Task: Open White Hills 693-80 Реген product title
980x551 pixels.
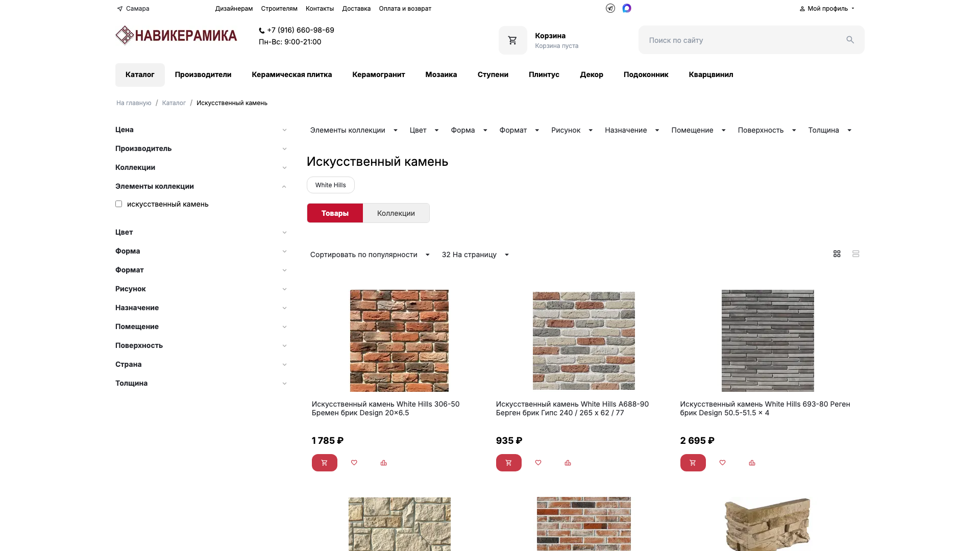Action: click(x=765, y=409)
